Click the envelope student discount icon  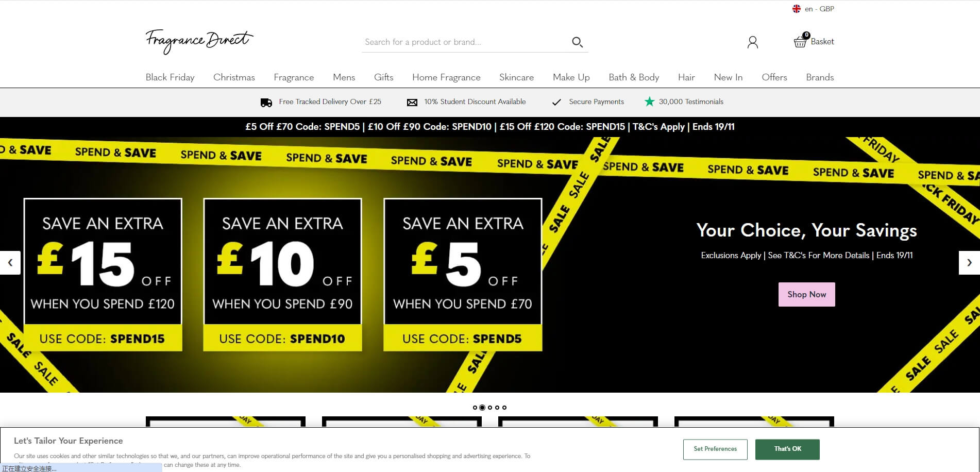(412, 103)
